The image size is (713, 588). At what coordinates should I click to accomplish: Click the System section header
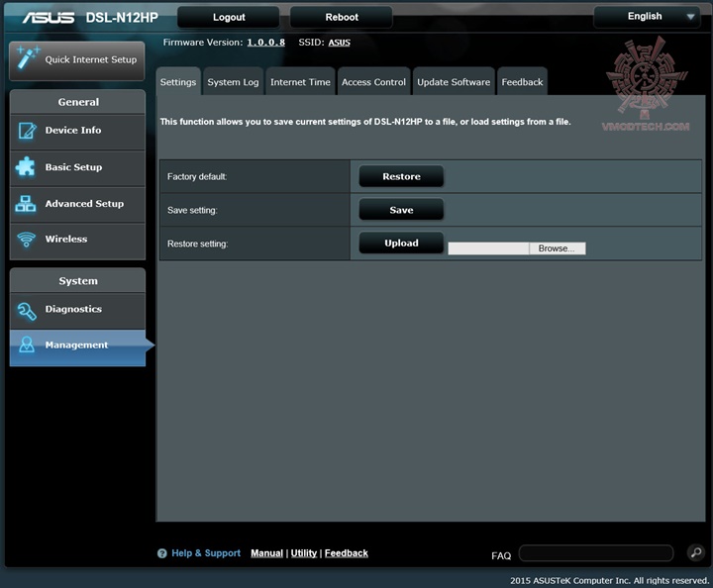pos(78,281)
